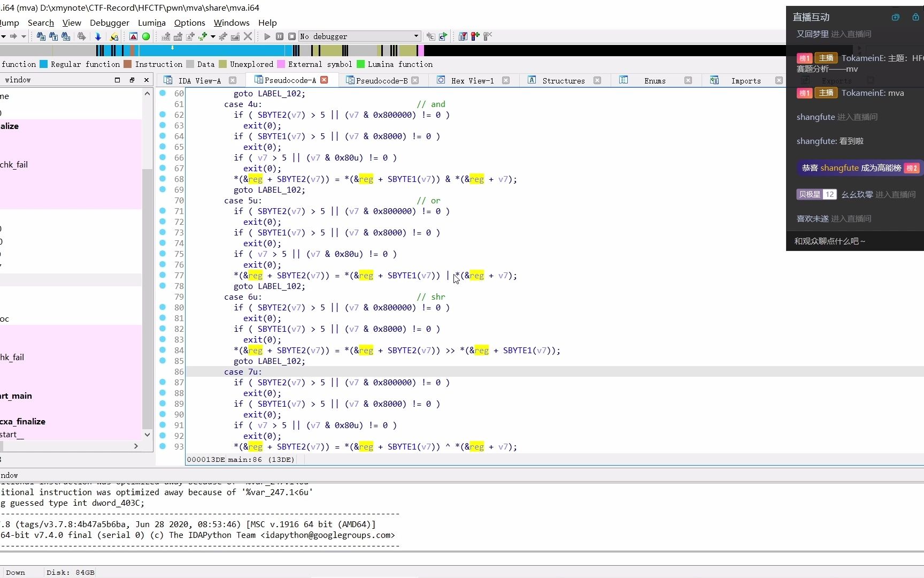The image size is (924, 578).
Task: Close the Structures tab
Action: click(x=597, y=80)
